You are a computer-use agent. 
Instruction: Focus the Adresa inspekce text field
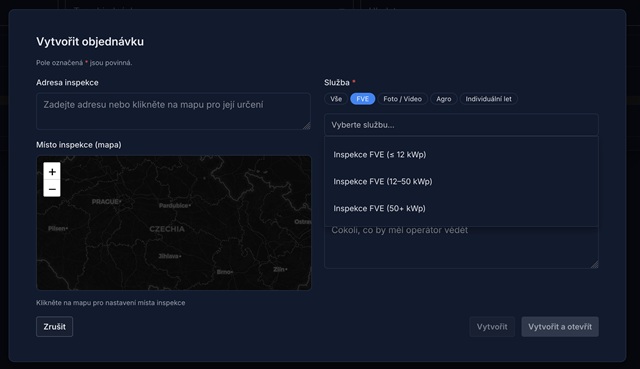(173, 111)
